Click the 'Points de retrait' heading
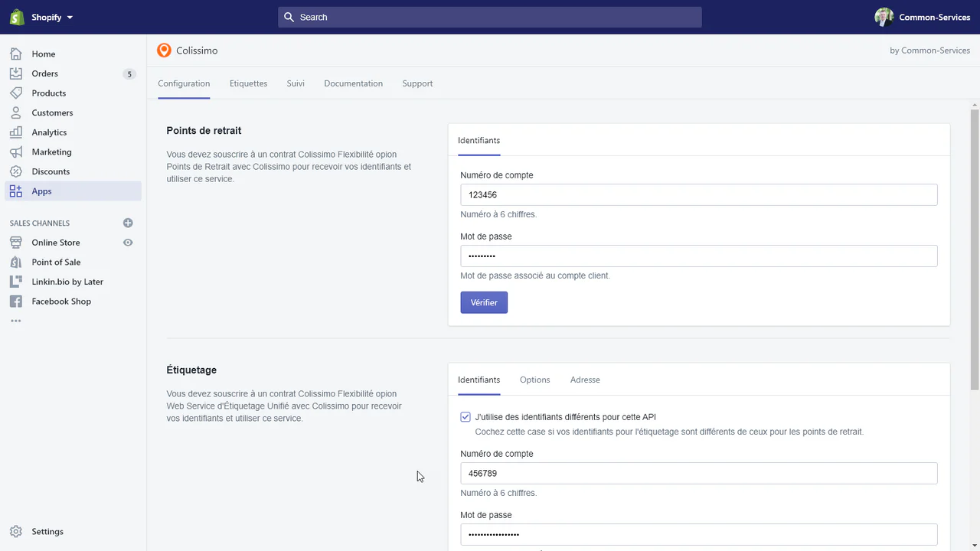 coord(204,131)
